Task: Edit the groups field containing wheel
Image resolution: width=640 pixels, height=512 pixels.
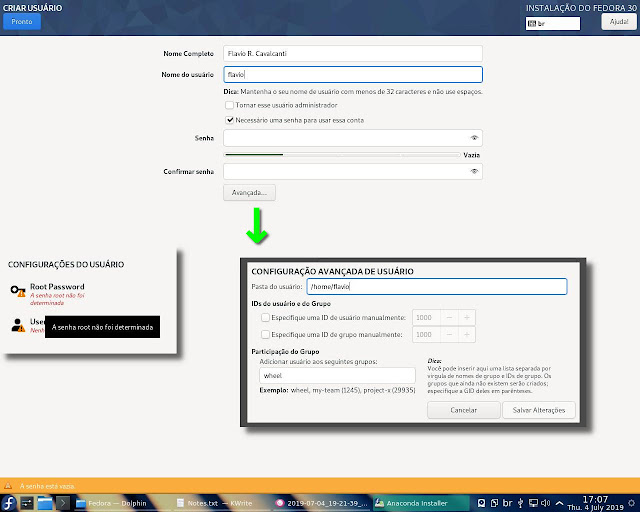Action: [x=337, y=376]
